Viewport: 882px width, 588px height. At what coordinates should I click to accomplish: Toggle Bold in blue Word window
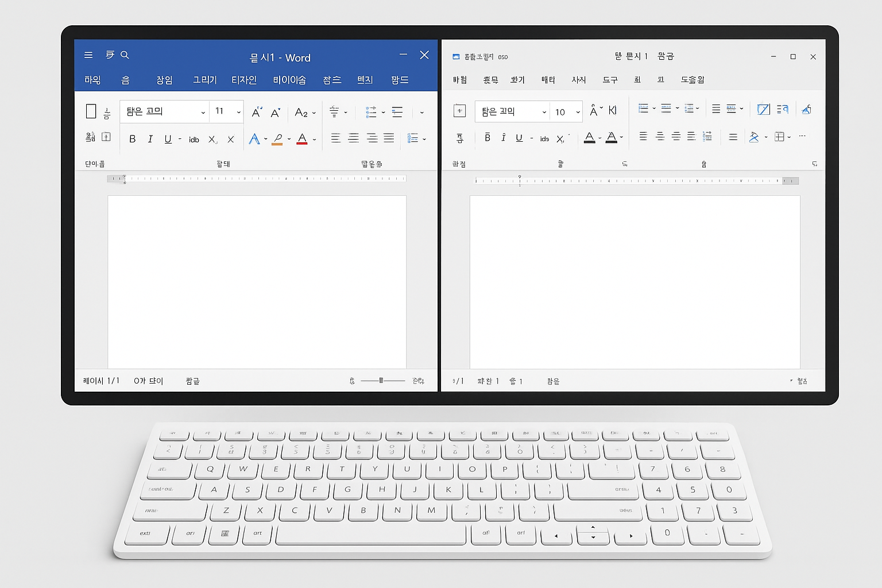133,139
